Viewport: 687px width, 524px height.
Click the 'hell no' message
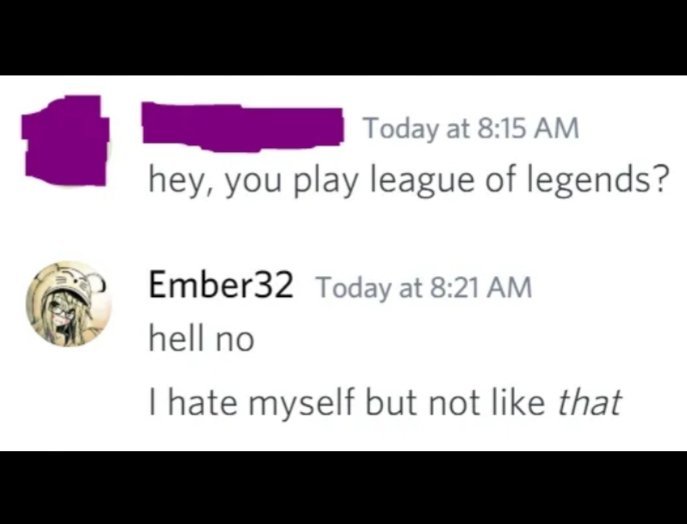(201, 338)
